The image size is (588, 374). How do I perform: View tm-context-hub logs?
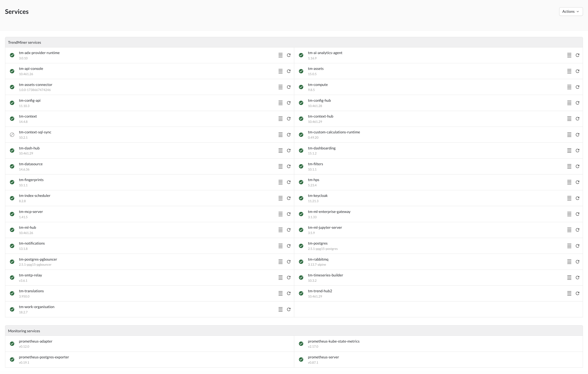click(569, 119)
